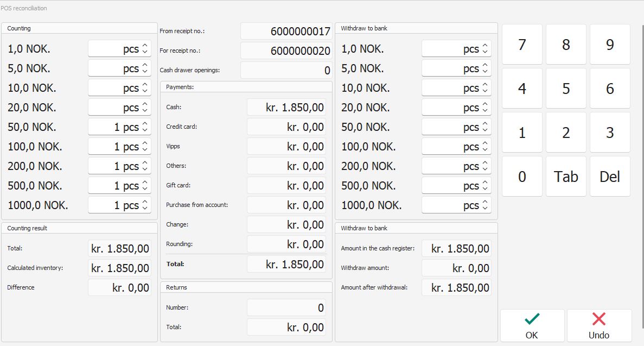The image size is (644, 346).
Task: Adjust Withdraw 20,0 NOK spinner arrows
Action: (x=485, y=108)
